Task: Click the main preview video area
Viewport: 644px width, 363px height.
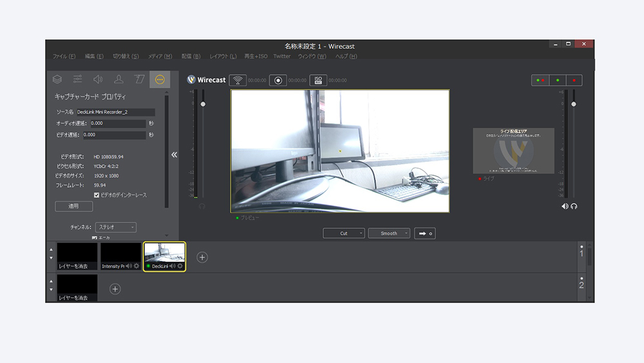Action: pos(340,151)
